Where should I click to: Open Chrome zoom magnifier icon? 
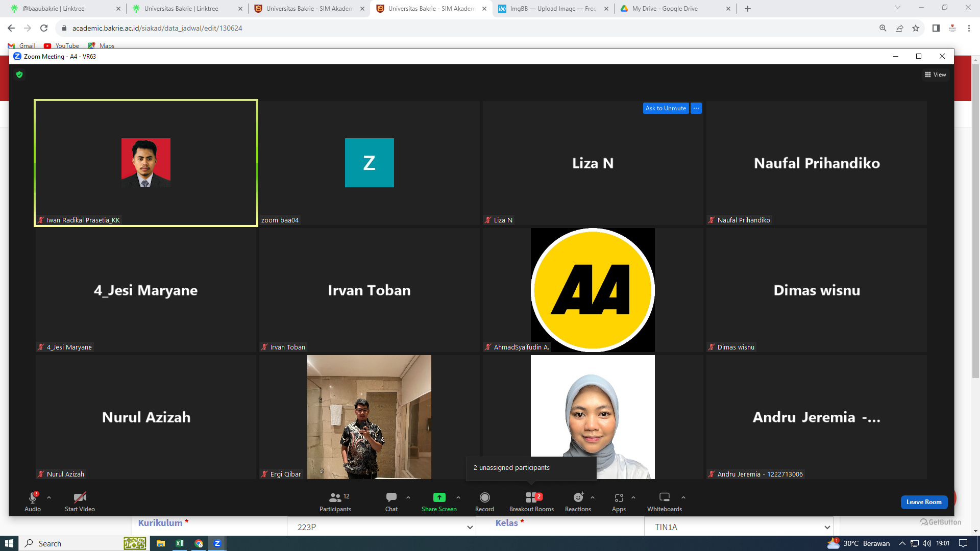[883, 28]
